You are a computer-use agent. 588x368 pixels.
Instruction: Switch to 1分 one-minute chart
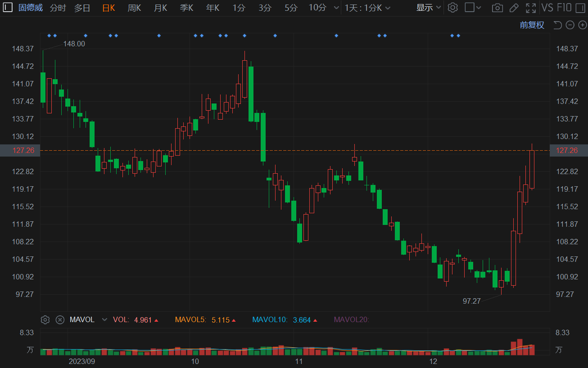pyautogui.click(x=239, y=8)
